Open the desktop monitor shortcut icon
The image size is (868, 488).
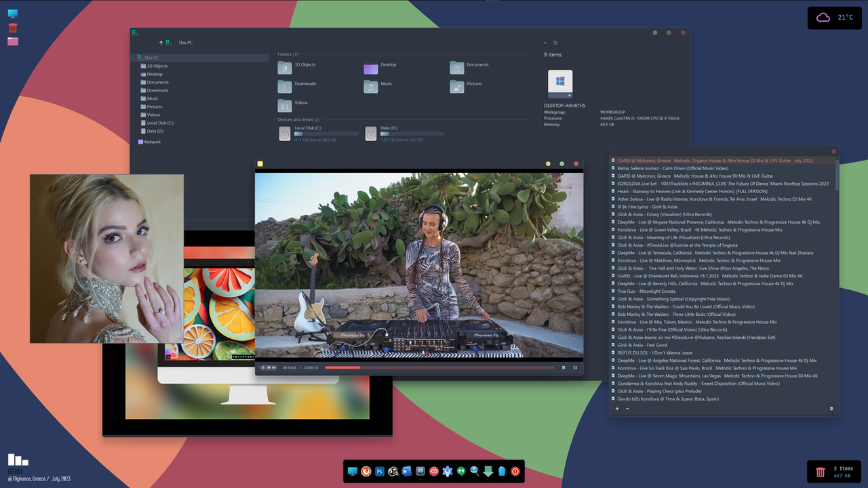[13, 14]
